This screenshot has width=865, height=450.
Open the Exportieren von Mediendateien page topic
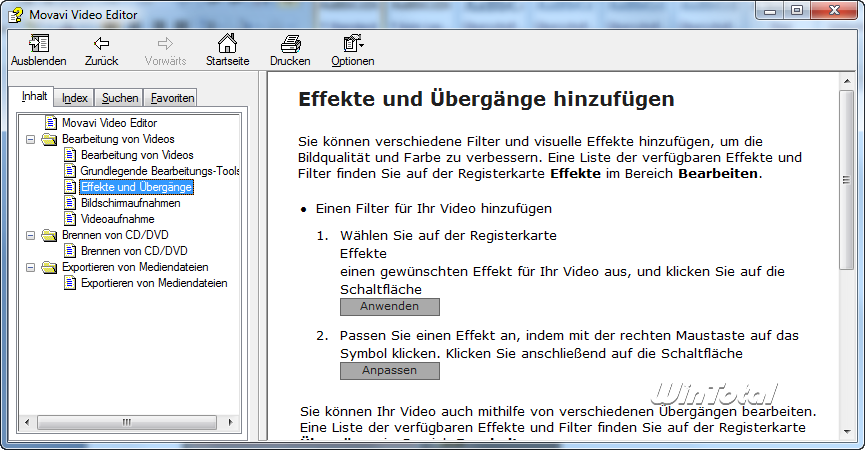154,283
